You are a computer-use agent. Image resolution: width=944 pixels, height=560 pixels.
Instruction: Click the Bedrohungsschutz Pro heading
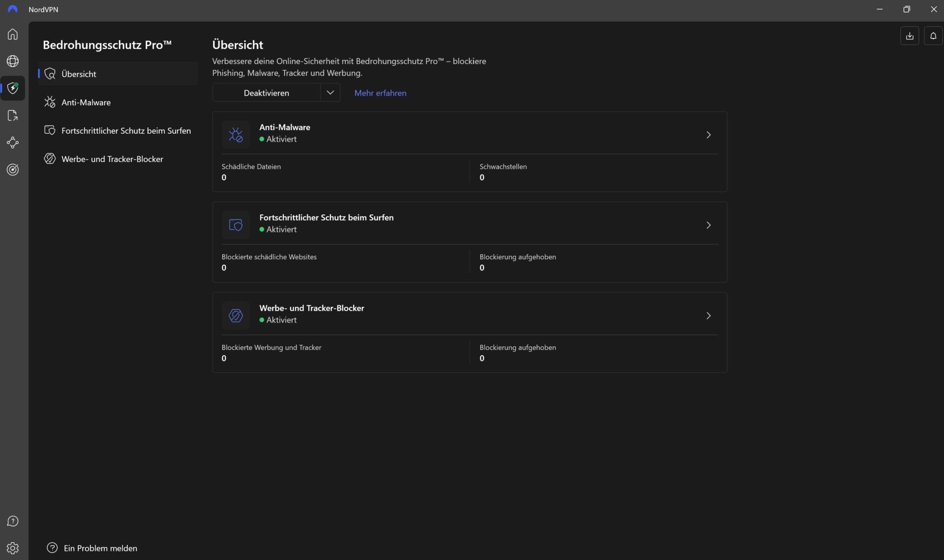(x=107, y=45)
